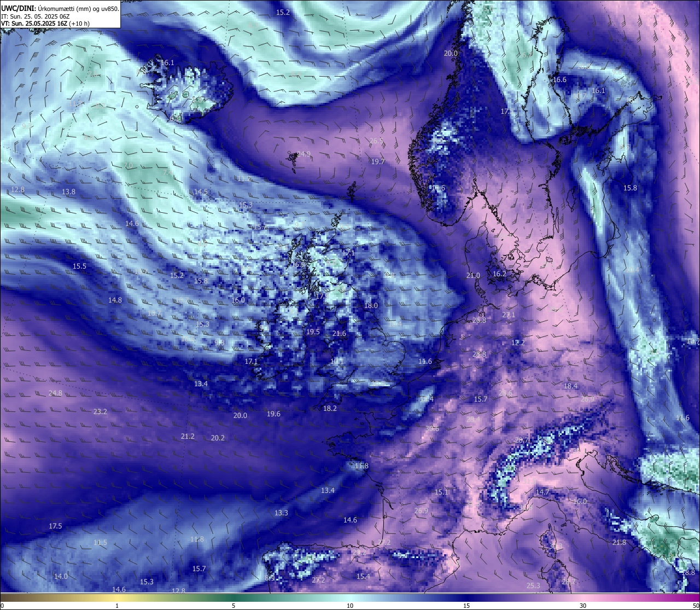Click the 16.6 value label

559,79
